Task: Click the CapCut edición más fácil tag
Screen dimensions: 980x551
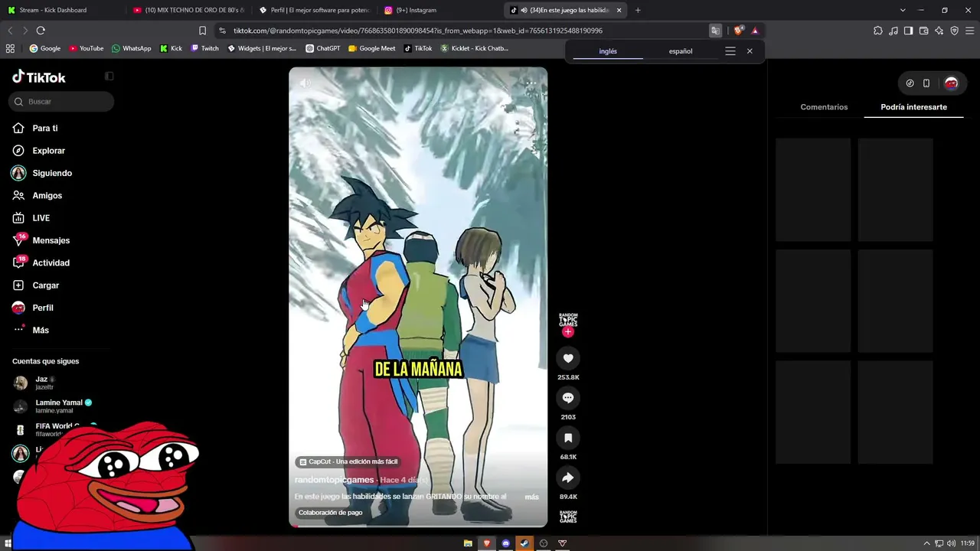Action: pos(348,461)
